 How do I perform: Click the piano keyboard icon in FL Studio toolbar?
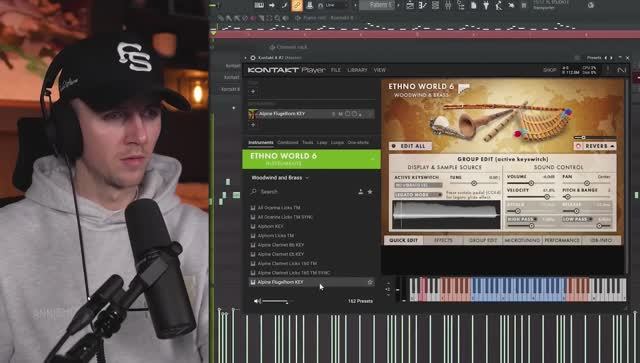tap(259, 5)
